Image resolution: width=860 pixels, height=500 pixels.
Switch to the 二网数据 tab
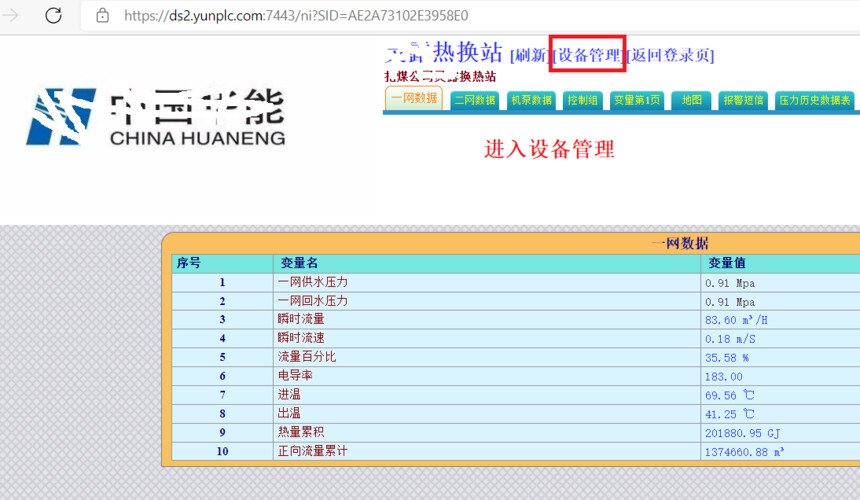click(x=475, y=100)
